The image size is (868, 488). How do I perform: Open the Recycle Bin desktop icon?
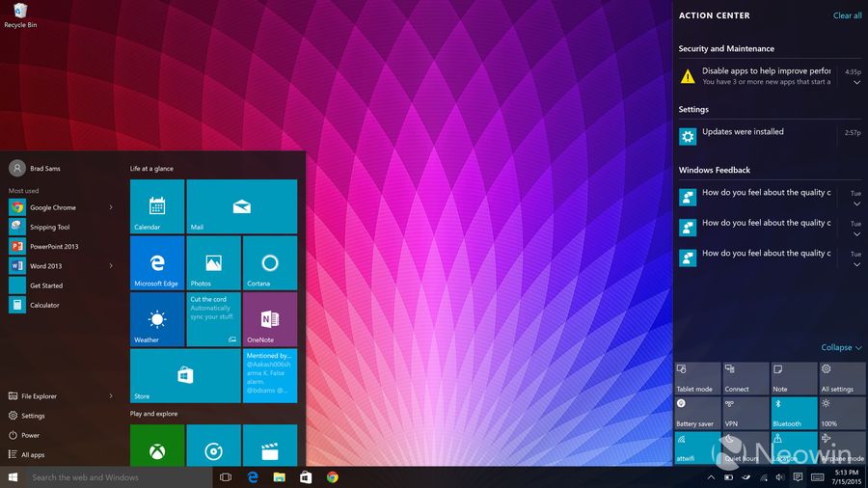pyautogui.click(x=20, y=15)
